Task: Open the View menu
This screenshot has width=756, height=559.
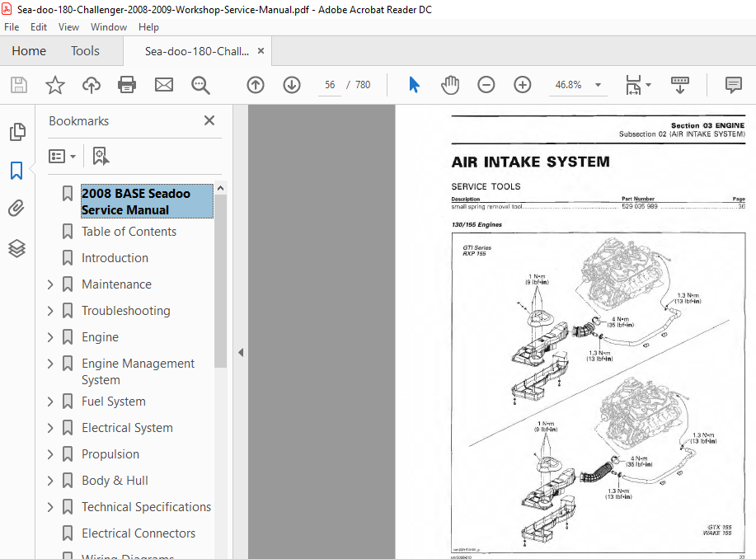Action: point(68,27)
